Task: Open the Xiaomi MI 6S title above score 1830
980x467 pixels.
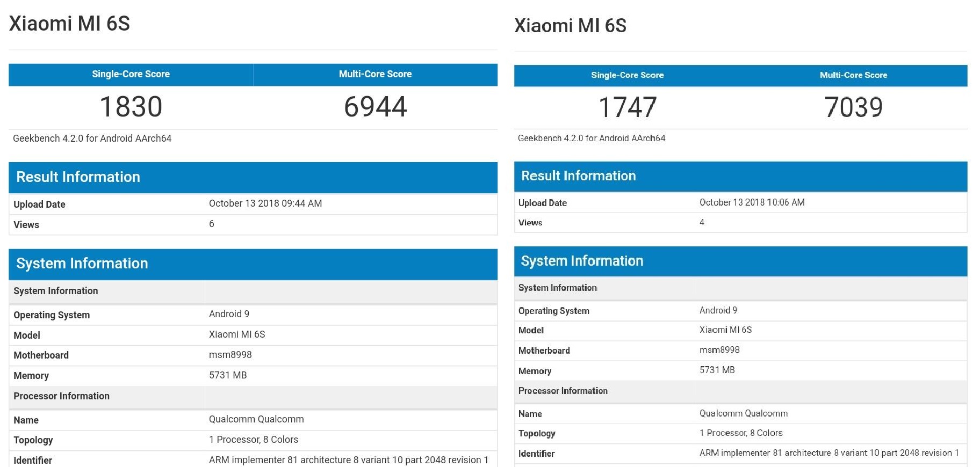Action: point(69,24)
